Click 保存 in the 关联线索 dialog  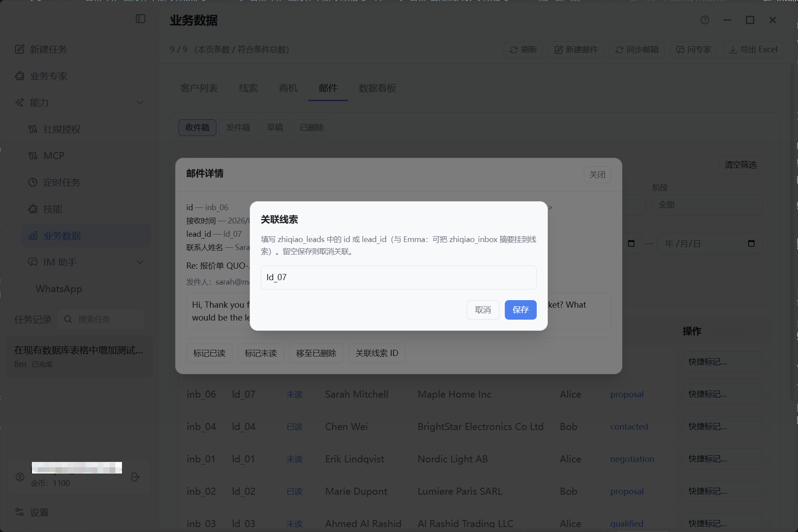[x=521, y=310]
